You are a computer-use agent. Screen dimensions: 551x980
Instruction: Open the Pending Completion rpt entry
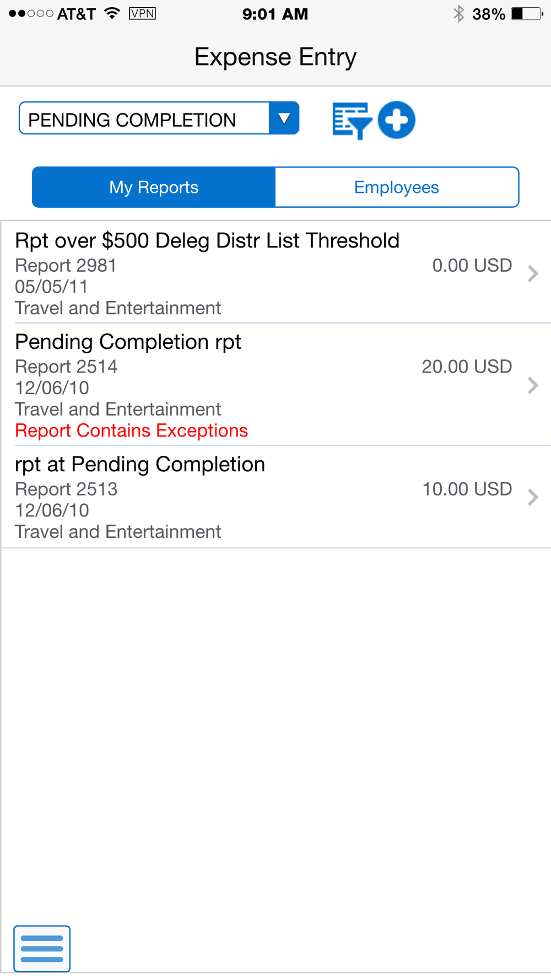[275, 385]
